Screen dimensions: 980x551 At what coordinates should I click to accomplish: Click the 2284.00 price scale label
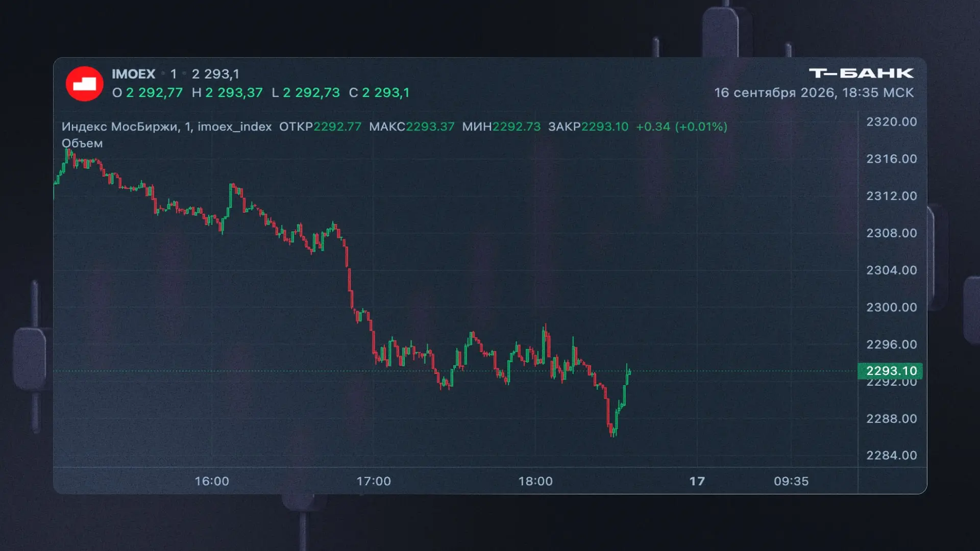[x=892, y=455]
